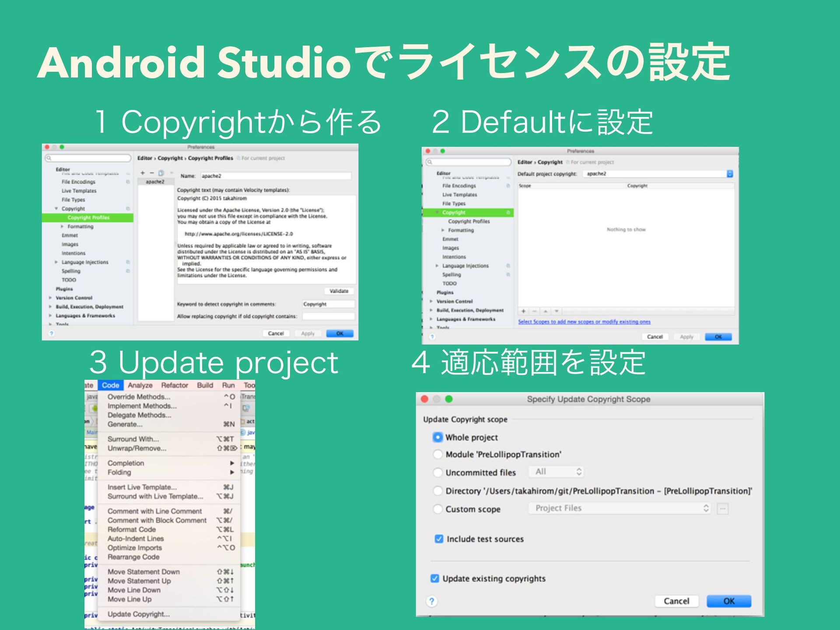Open the Project Files scope dropdown
This screenshot has height=630, width=840.
[x=619, y=508]
